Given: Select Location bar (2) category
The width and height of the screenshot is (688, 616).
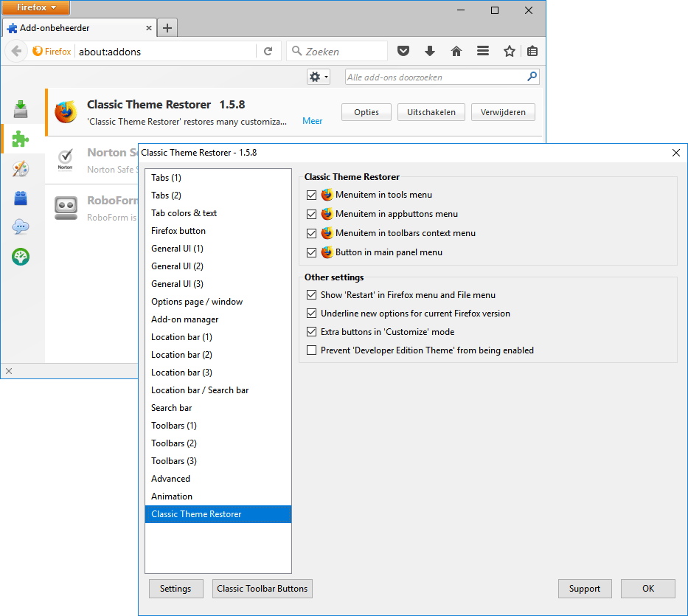Looking at the screenshot, I should tap(218, 355).
